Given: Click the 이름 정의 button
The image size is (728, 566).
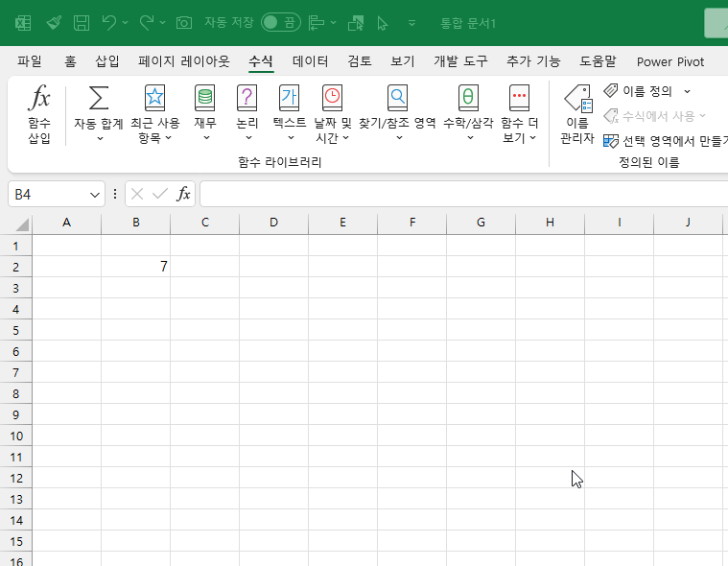Looking at the screenshot, I should [638, 91].
